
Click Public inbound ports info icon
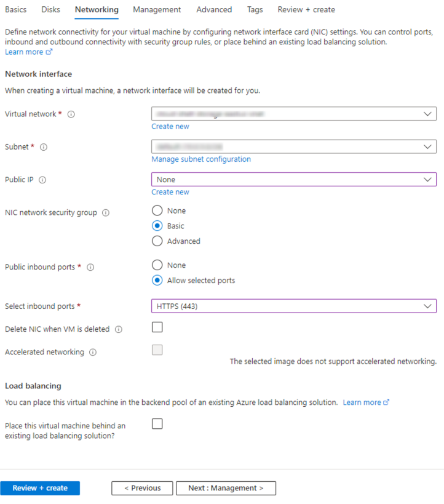(x=90, y=268)
